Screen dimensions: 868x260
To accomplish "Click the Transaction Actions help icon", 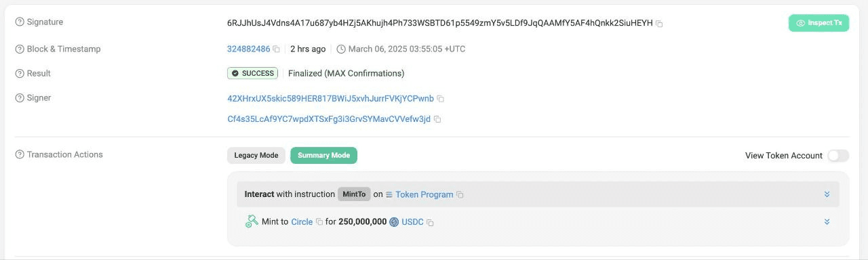I will click(x=19, y=155).
